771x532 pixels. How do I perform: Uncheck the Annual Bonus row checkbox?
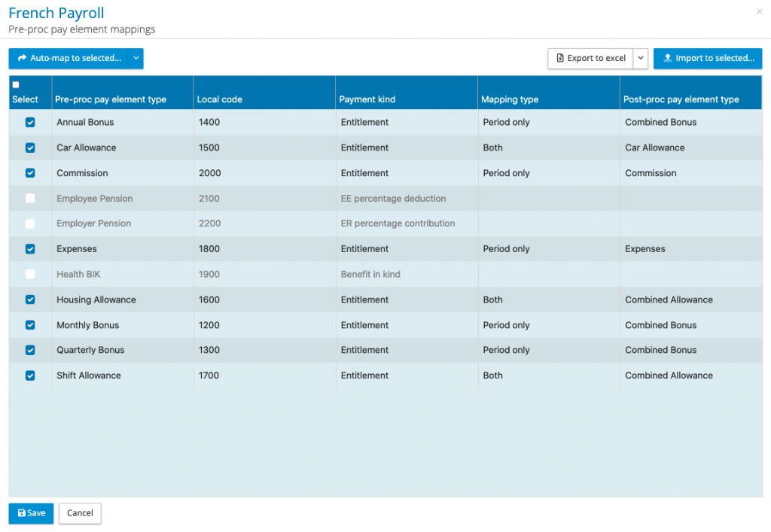coord(30,123)
